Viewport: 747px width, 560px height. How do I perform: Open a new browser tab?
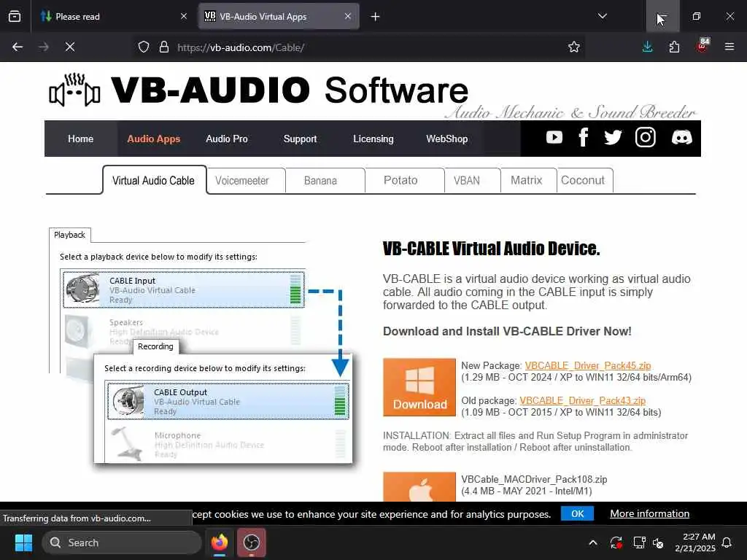click(376, 17)
